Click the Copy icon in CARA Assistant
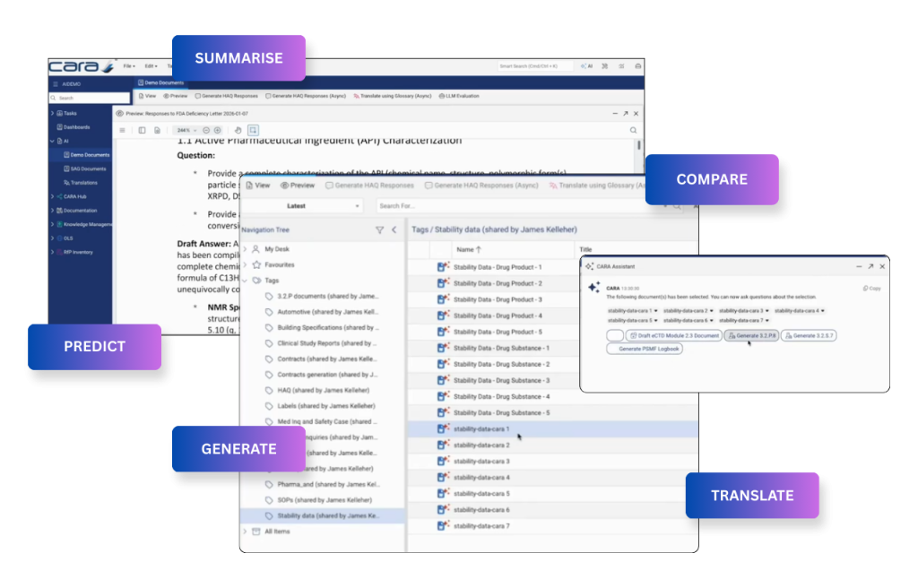The width and height of the screenshot is (918, 588). [x=870, y=289]
